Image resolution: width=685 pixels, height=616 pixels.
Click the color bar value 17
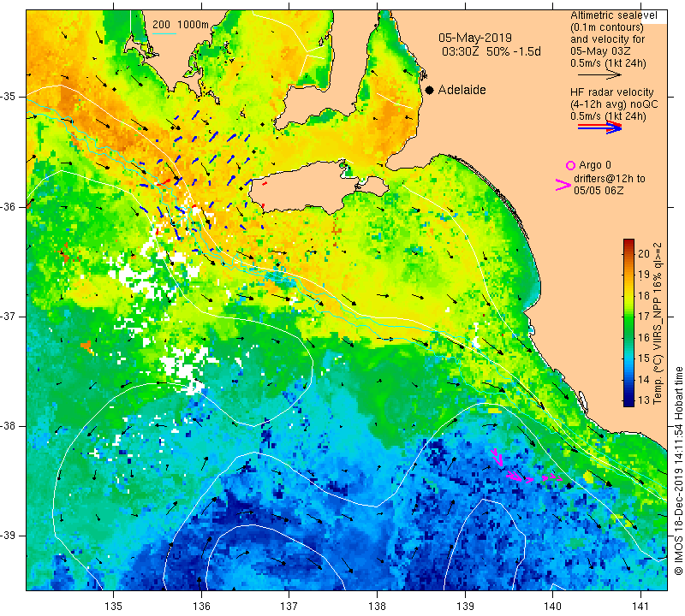point(644,317)
